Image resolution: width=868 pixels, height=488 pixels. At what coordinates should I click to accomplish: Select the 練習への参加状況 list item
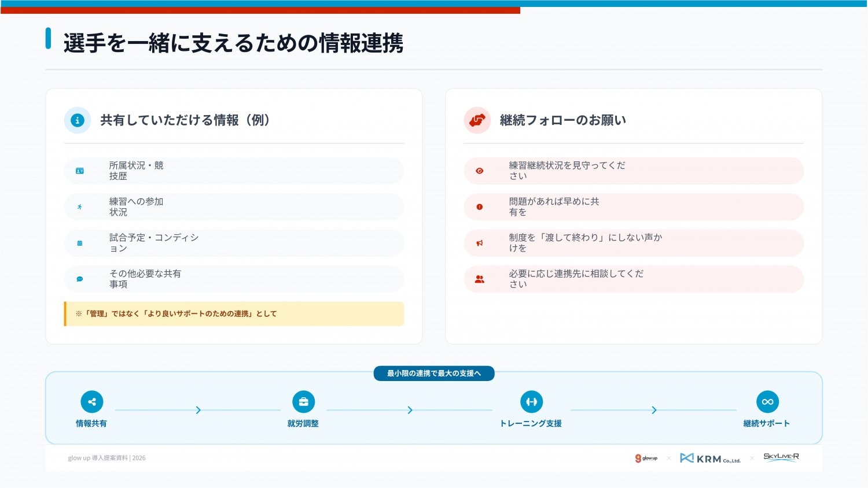(234, 207)
